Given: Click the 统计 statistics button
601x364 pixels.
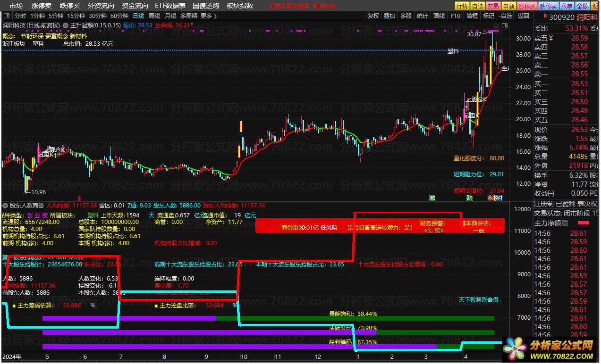Looking at the screenshot, I should point(423,16).
